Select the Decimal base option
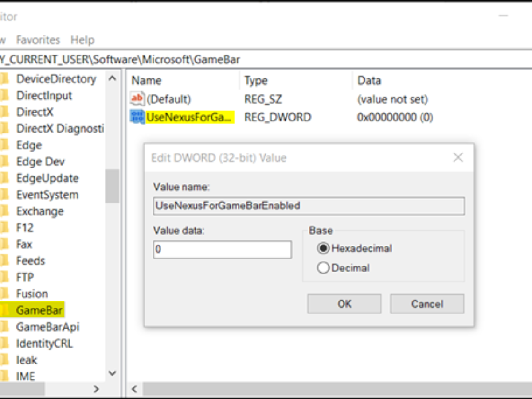Viewport: 532px width, 399px height. [324, 268]
